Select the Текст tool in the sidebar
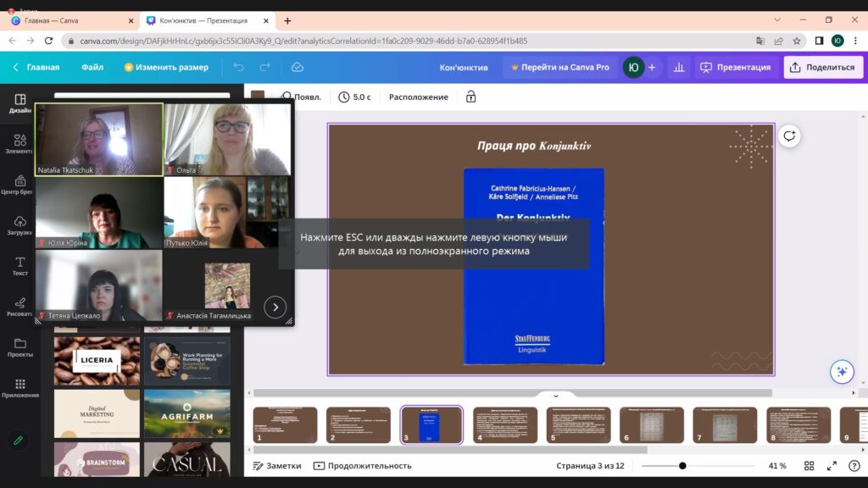 tap(20, 266)
